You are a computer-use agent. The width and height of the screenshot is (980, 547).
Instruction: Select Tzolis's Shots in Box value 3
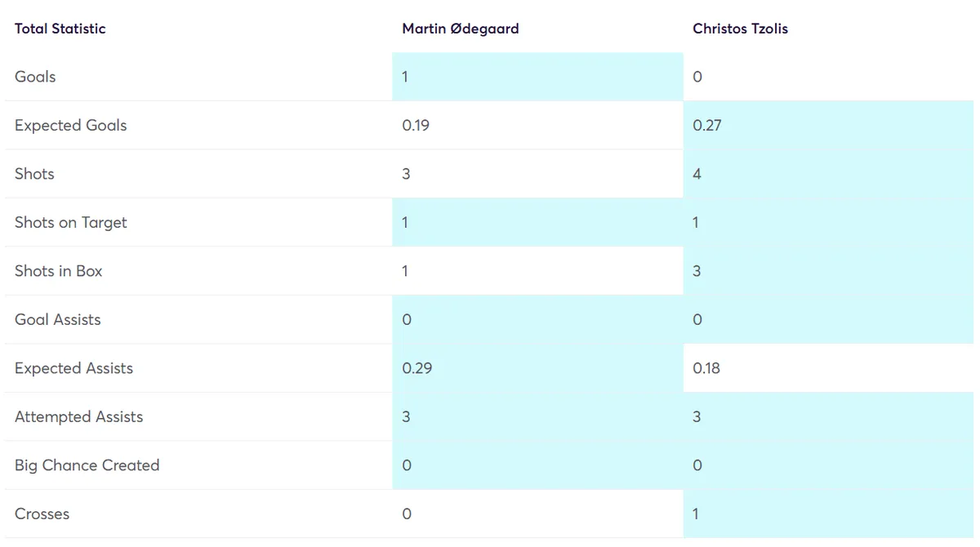pyautogui.click(x=697, y=271)
